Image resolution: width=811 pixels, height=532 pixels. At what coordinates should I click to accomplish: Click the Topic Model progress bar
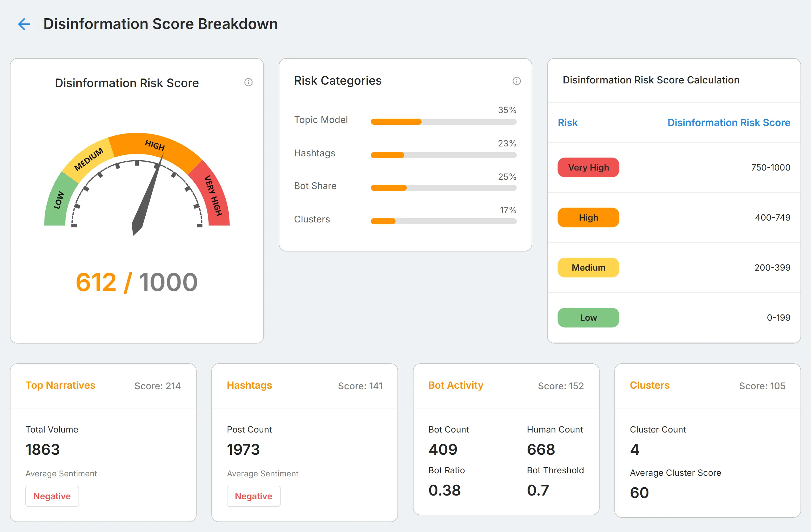443,122
